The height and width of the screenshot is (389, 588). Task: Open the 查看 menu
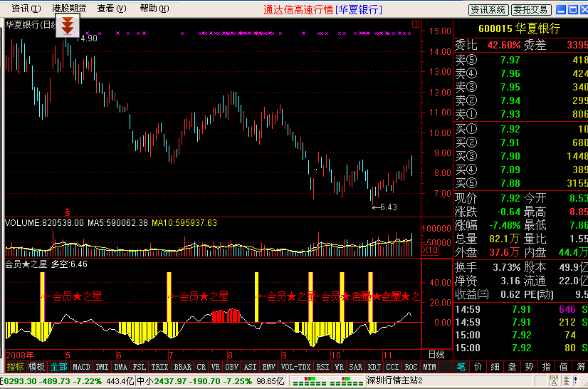[112, 9]
